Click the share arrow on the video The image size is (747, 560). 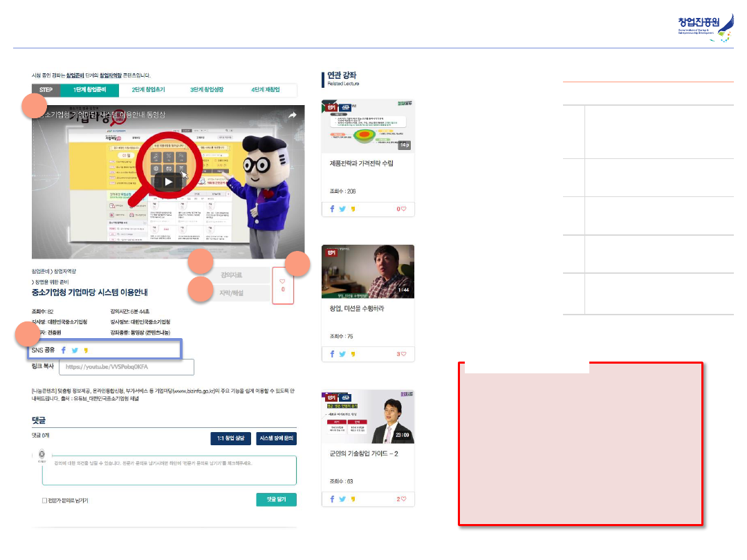pos(293,115)
